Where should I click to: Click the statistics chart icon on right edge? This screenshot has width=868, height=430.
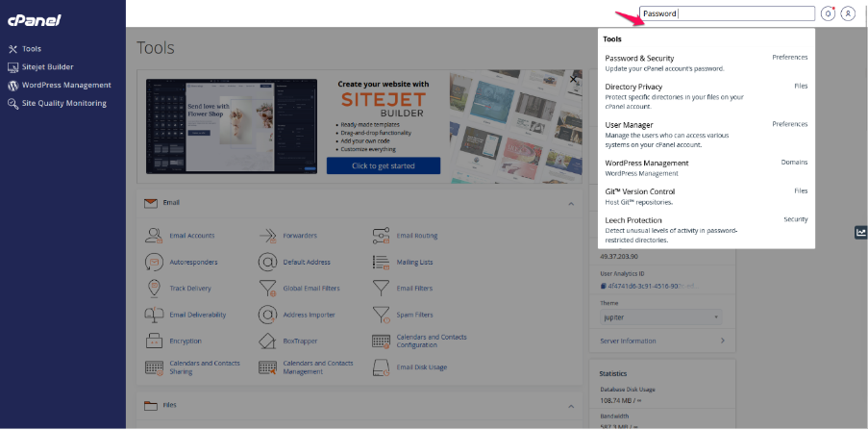click(860, 232)
